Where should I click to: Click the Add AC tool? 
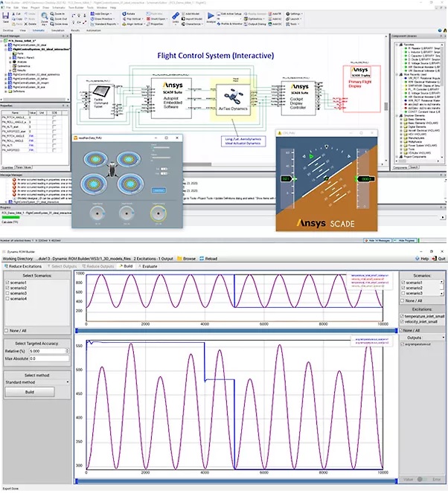(x=275, y=19)
